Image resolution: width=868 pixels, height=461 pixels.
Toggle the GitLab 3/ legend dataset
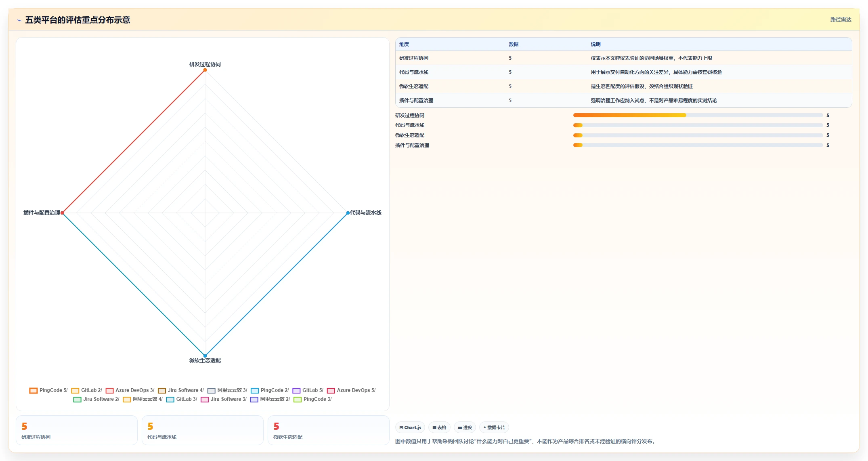pos(182,399)
